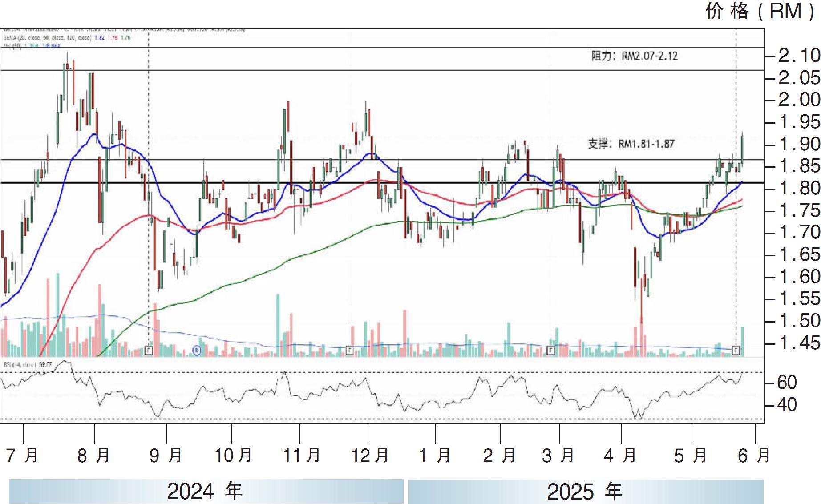Click the 3月 month label
821x504 pixels.
coord(558,456)
